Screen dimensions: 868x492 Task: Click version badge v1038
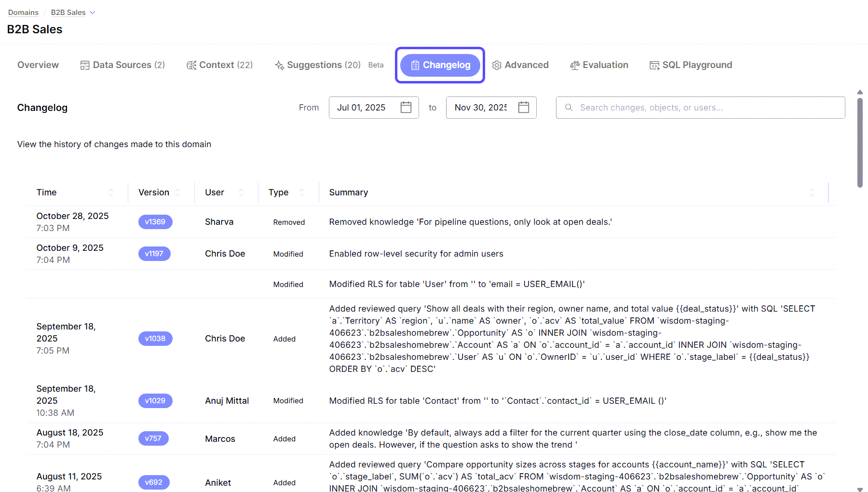[155, 339]
